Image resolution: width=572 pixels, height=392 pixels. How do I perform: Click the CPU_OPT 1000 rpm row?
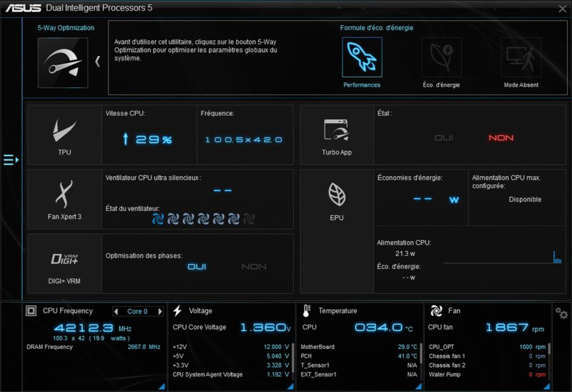pos(487,347)
